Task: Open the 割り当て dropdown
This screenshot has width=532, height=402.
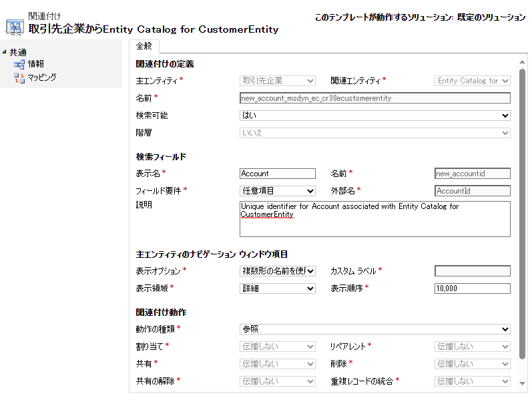Action: pos(278,347)
